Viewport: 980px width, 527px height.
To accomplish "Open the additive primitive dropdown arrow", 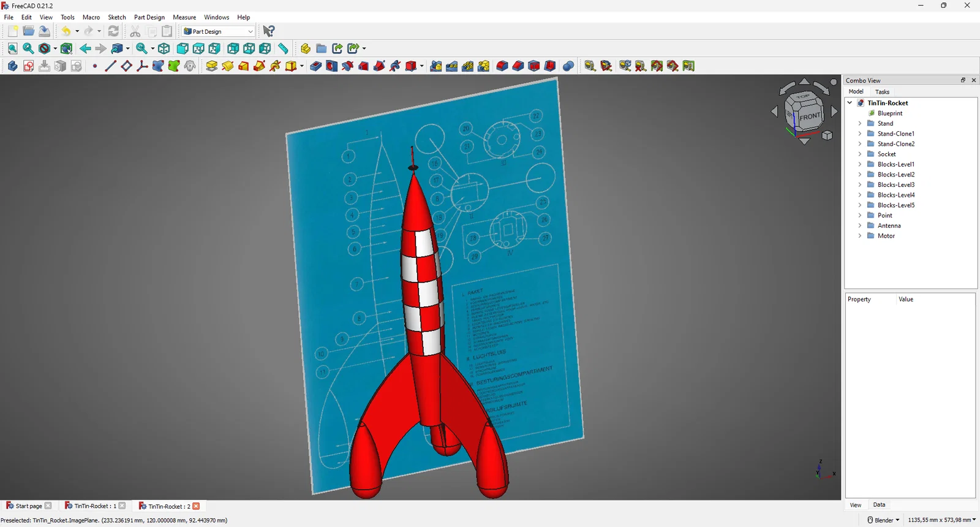I will [x=302, y=66].
